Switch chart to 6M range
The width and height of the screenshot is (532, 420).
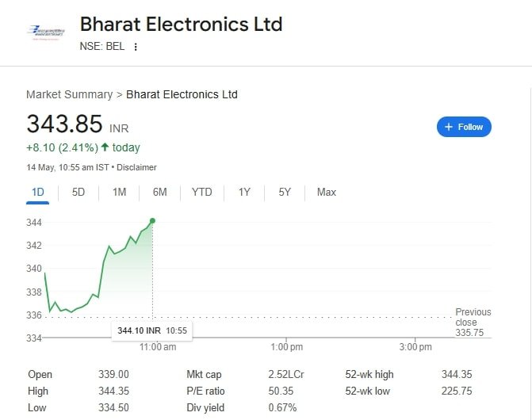click(159, 192)
